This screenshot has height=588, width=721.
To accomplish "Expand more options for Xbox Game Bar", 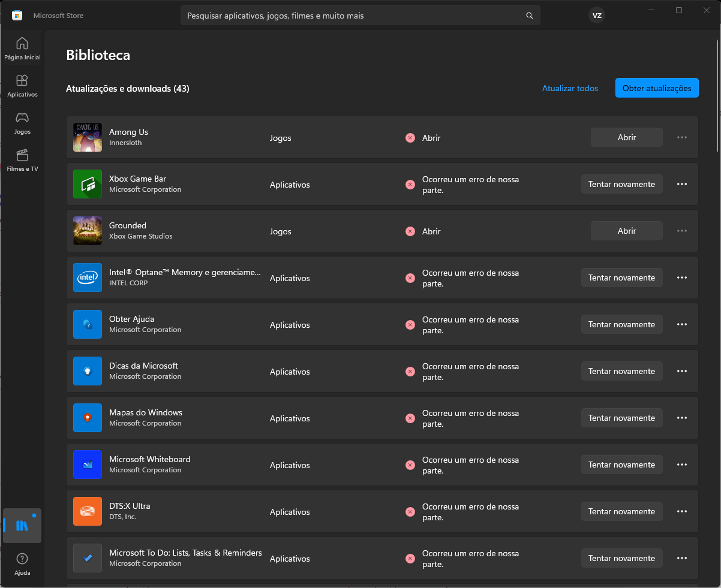I will point(681,184).
